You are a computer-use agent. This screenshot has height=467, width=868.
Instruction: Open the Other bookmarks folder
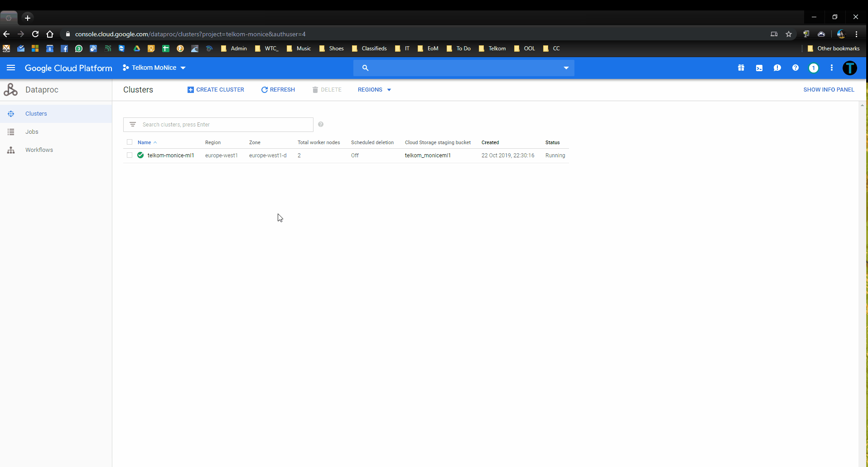[833, 49]
